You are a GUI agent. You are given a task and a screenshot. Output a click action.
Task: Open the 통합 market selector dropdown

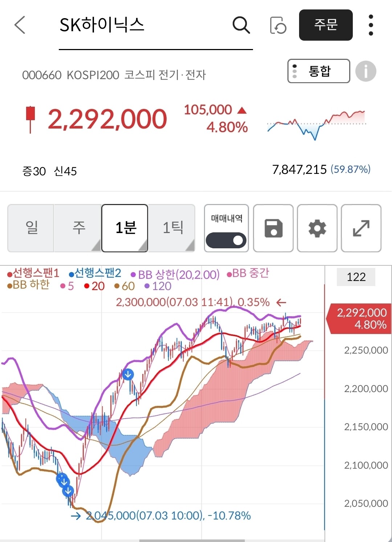319,71
